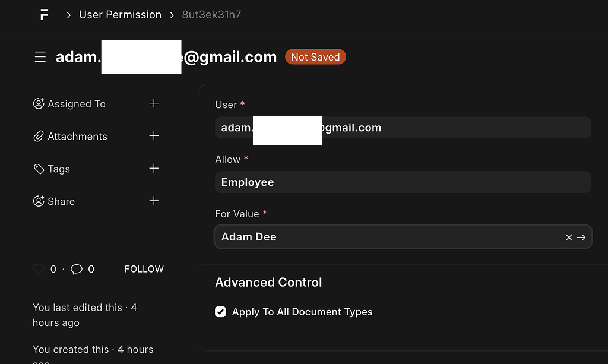Click the Attachments paperclip icon
Screen dimensions: 608x364
click(37, 136)
